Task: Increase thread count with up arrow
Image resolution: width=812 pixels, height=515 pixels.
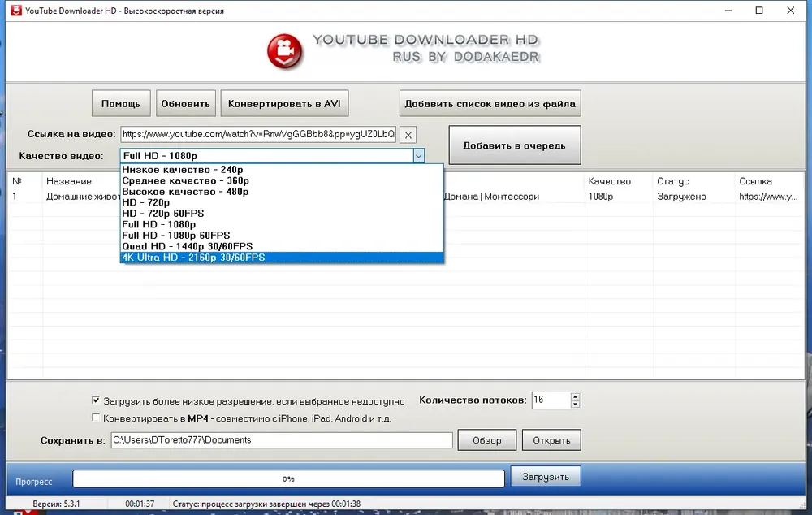Action: pyautogui.click(x=575, y=397)
